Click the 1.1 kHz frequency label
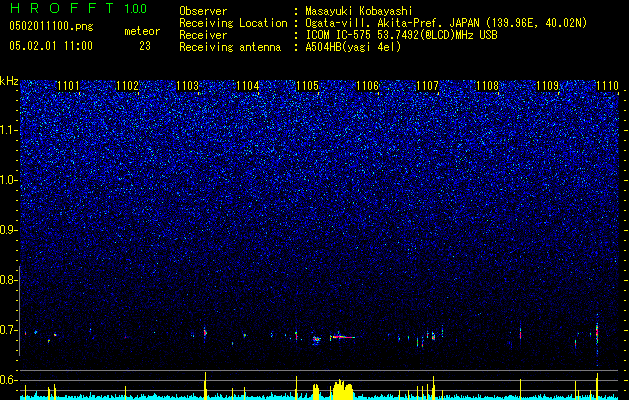629x400 pixels. pos(8,130)
